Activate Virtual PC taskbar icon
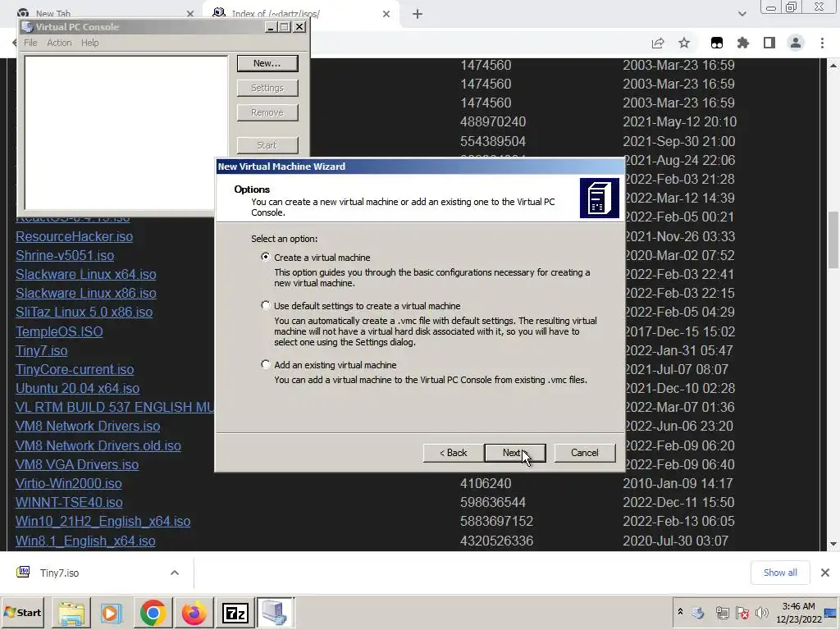Image resolution: width=840 pixels, height=630 pixels. pos(275,612)
